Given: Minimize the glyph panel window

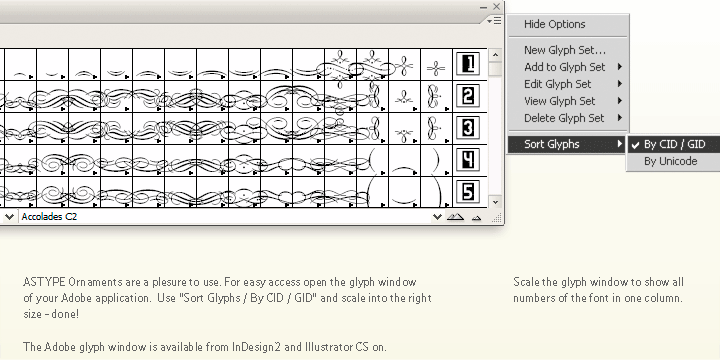Looking at the screenshot, I should 484,7.
